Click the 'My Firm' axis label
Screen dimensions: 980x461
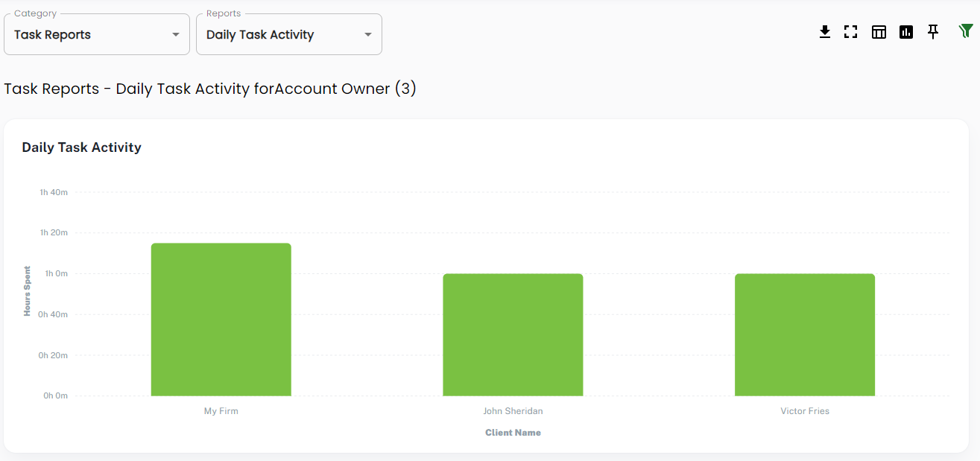point(221,411)
